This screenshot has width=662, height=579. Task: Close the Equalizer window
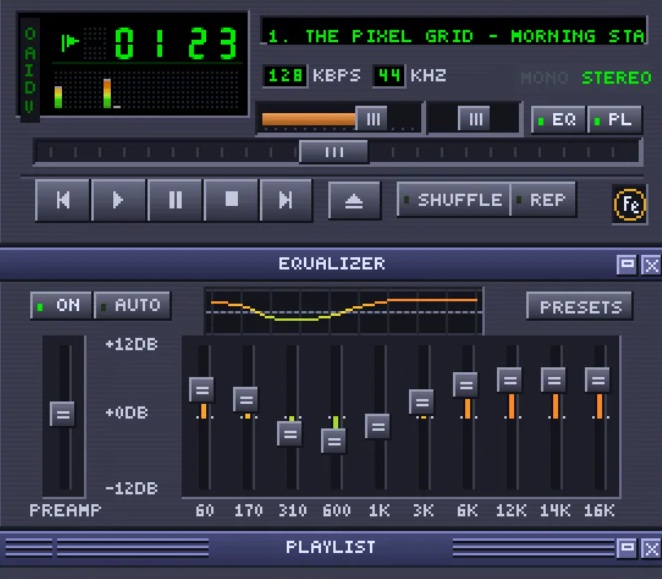click(x=651, y=265)
